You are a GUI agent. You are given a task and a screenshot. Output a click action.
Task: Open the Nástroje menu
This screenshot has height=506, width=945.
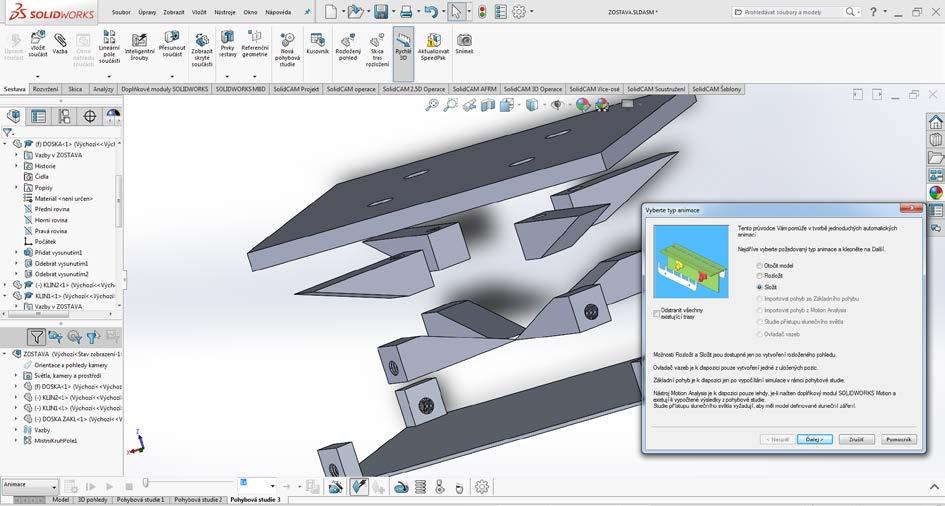coord(224,12)
